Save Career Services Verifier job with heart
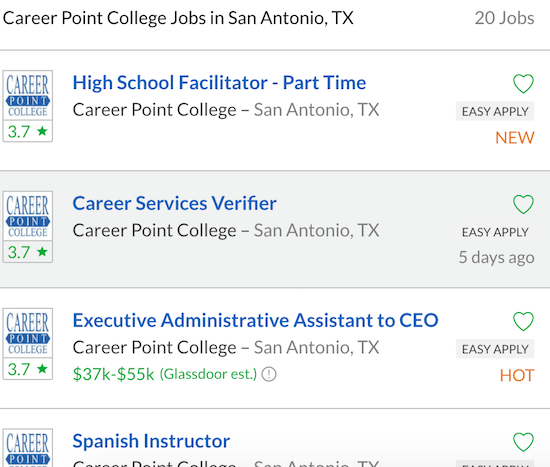 coord(523,204)
